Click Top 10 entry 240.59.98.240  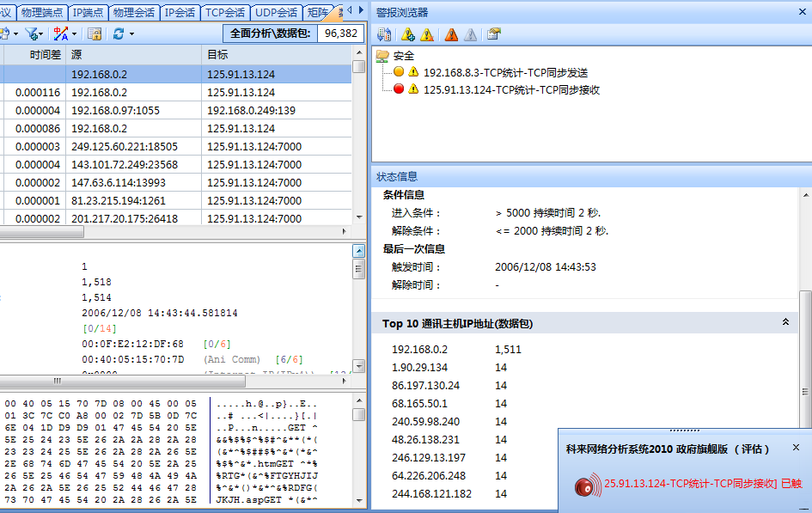pos(425,422)
